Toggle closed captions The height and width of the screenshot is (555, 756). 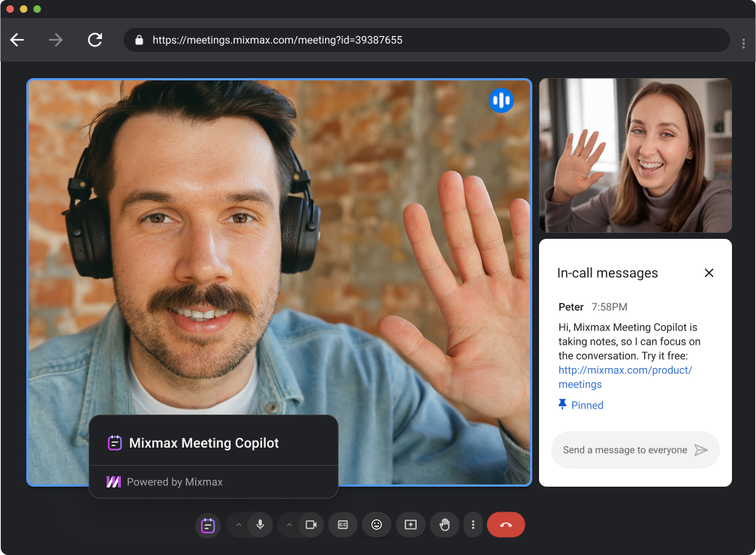(x=343, y=525)
